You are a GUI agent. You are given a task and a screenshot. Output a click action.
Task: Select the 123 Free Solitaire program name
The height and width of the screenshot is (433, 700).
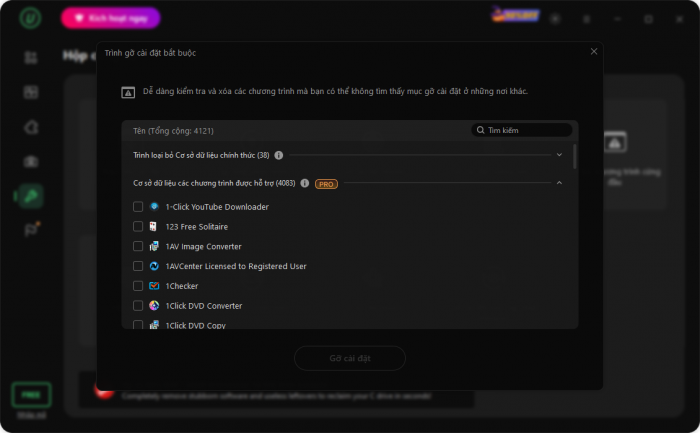tap(196, 227)
